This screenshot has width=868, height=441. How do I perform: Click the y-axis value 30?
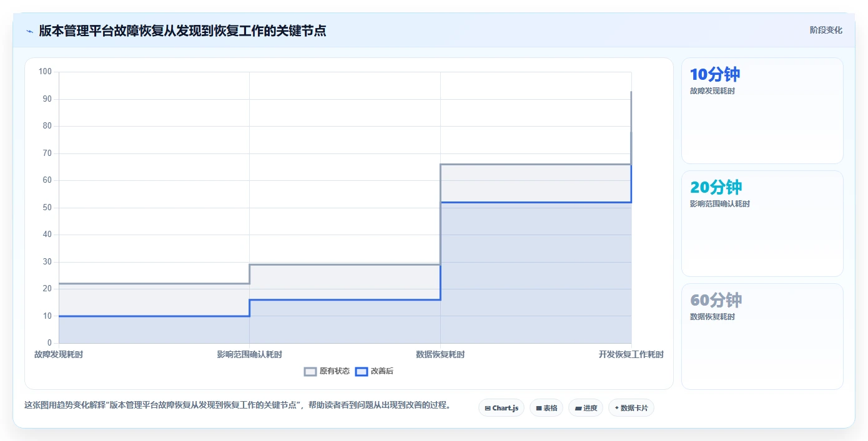coord(47,262)
